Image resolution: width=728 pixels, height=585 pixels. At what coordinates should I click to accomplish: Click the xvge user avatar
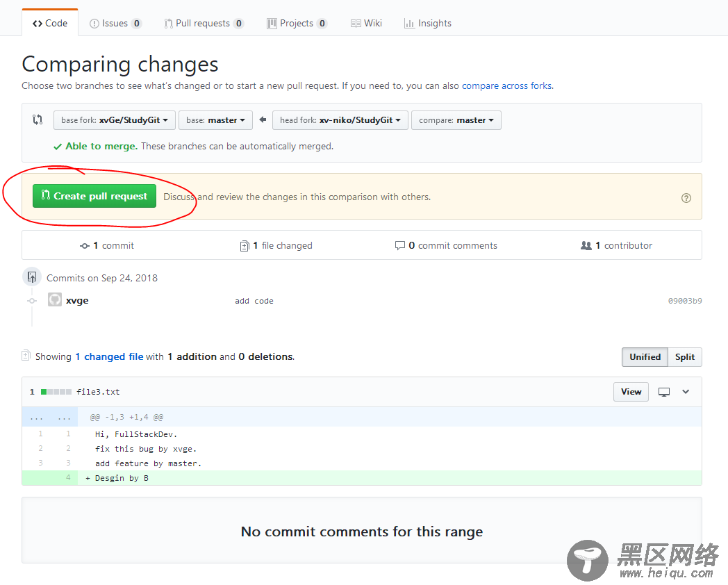pyautogui.click(x=55, y=300)
